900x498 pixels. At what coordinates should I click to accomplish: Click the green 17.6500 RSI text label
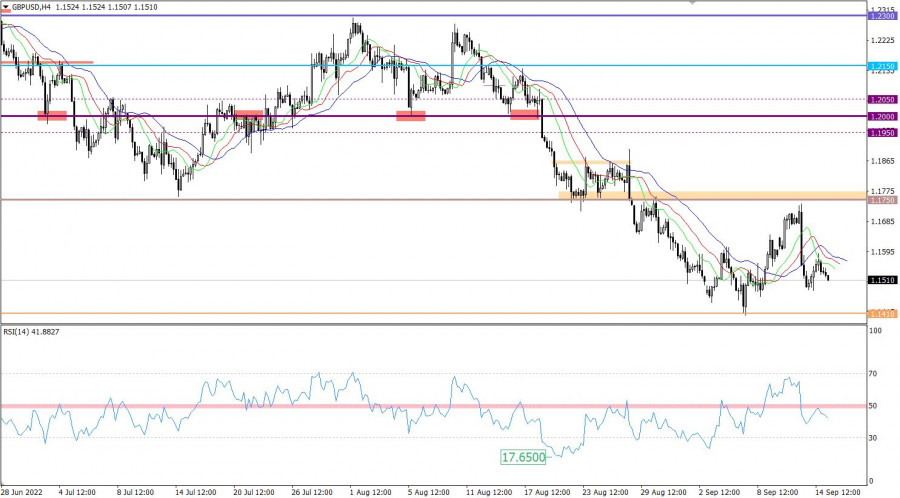[x=524, y=456]
